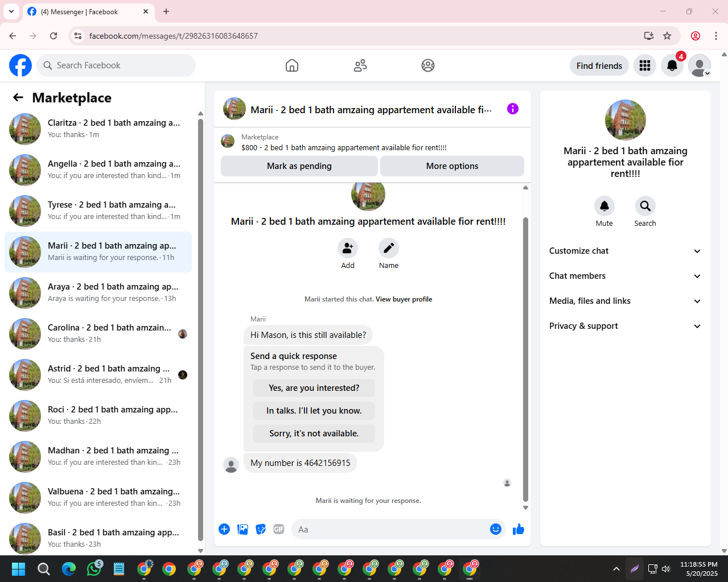Search in conversation magnifier icon
Viewport: 728px width, 582px height.
pos(645,206)
